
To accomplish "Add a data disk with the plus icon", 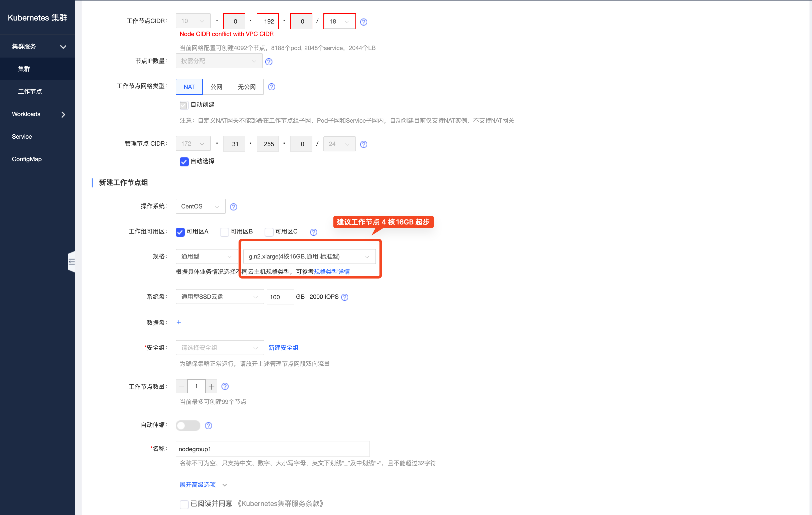I will click(x=179, y=322).
